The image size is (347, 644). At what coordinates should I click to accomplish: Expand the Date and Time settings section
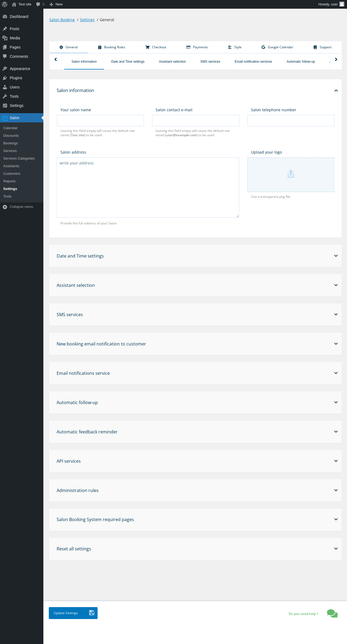click(x=336, y=256)
